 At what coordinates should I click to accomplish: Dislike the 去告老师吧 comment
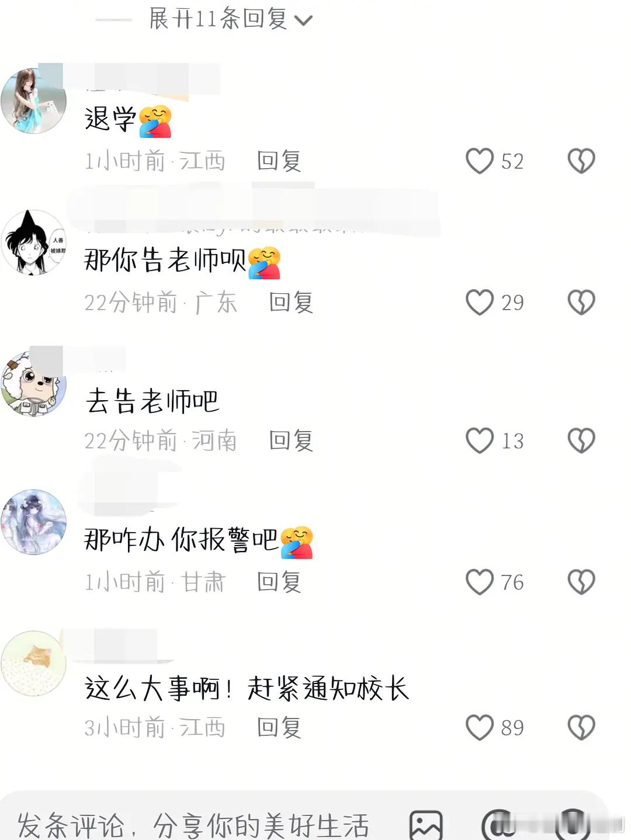tap(581, 440)
